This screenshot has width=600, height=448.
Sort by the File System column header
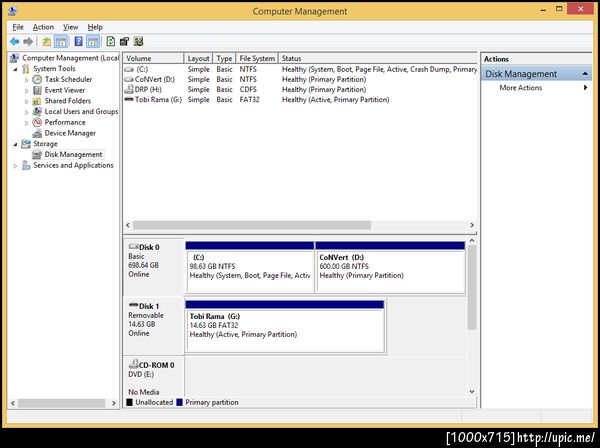coord(257,59)
